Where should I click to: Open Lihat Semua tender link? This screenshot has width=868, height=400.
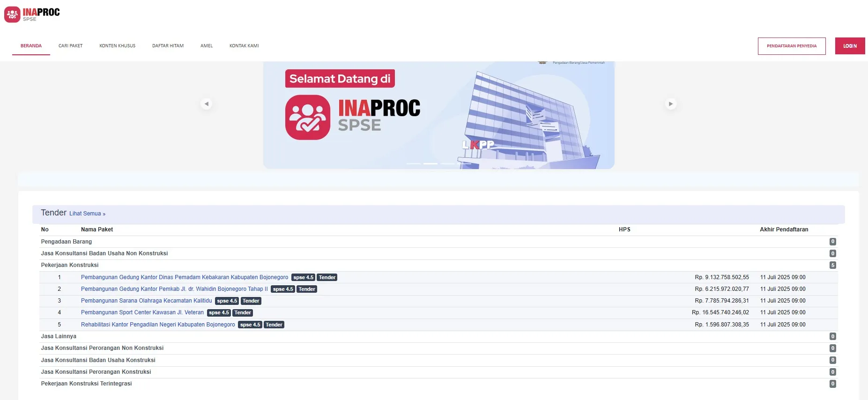coord(87,214)
